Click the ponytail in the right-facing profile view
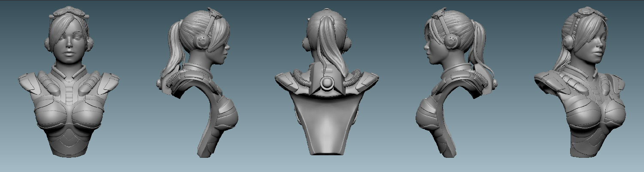 tap(176, 47)
